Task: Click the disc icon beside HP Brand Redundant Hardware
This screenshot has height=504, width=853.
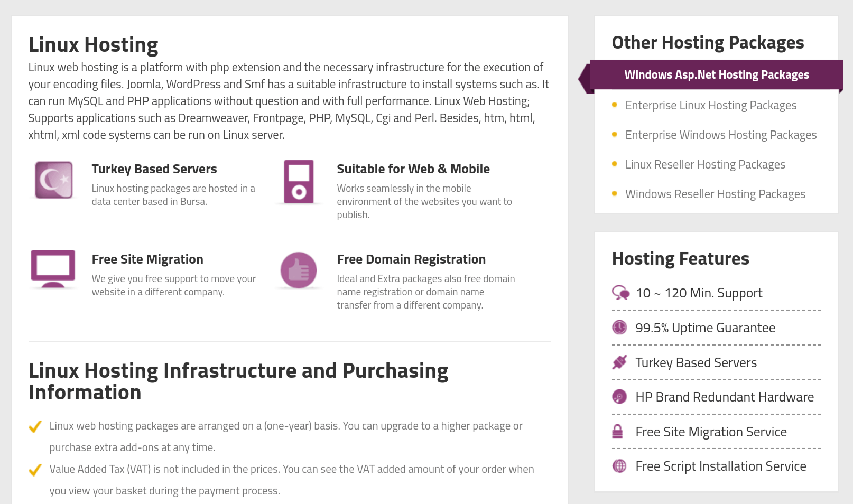Action: pyautogui.click(x=619, y=397)
